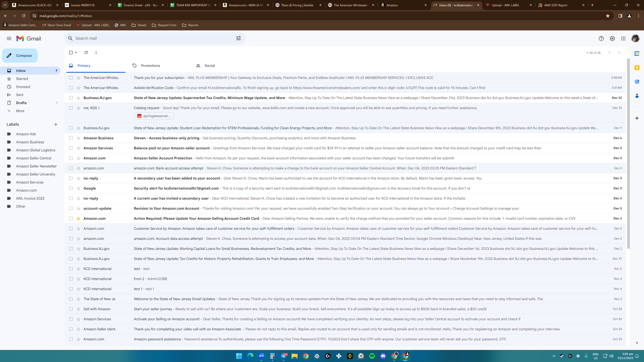Select checkbox for Awlsite Verification Code email
The height and width of the screenshot is (362, 644).
[x=71, y=88]
